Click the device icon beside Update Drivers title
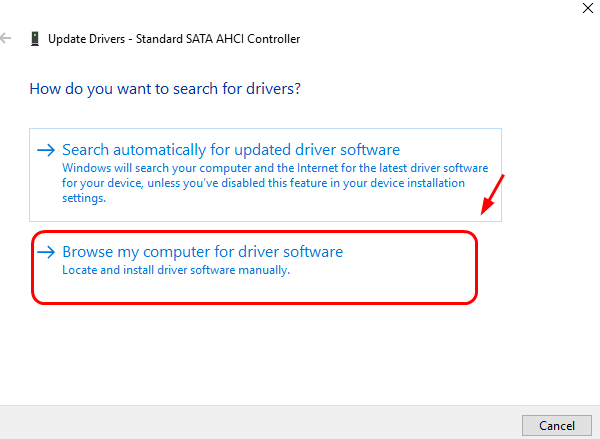 point(36,39)
